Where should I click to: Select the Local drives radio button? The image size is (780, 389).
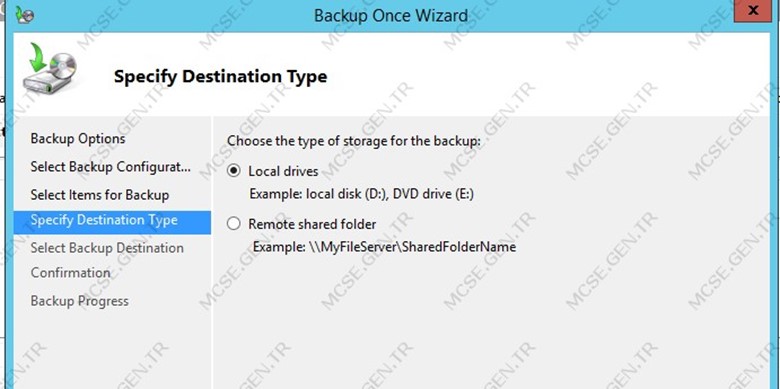click(x=233, y=172)
